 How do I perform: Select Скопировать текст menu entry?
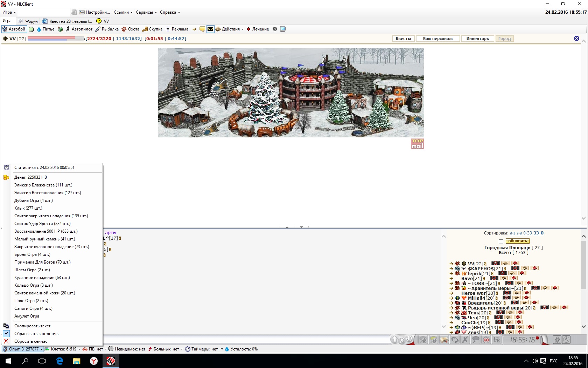(52, 326)
